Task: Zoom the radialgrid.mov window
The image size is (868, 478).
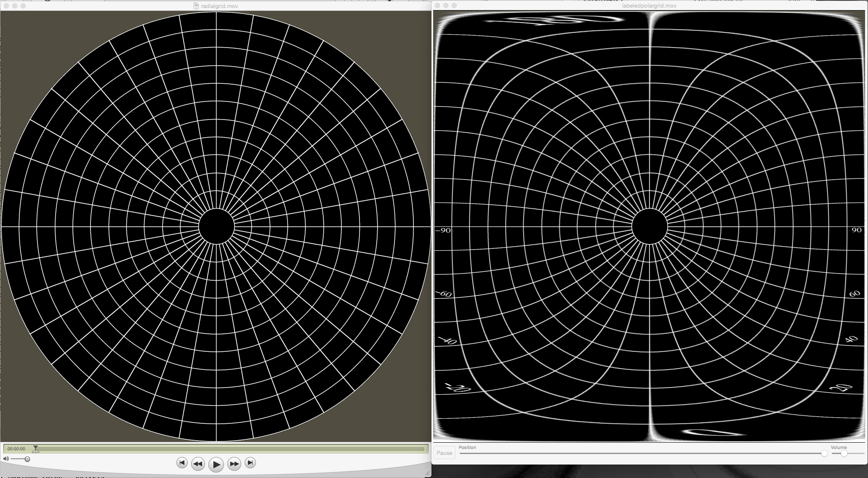Action: click(x=23, y=6)
